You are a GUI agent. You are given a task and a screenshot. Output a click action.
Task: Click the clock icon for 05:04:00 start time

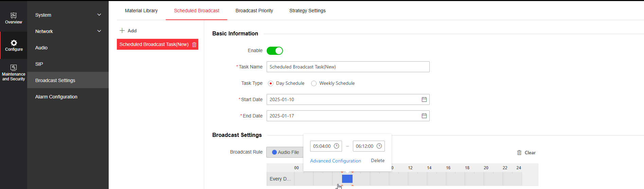coord(337,146)
